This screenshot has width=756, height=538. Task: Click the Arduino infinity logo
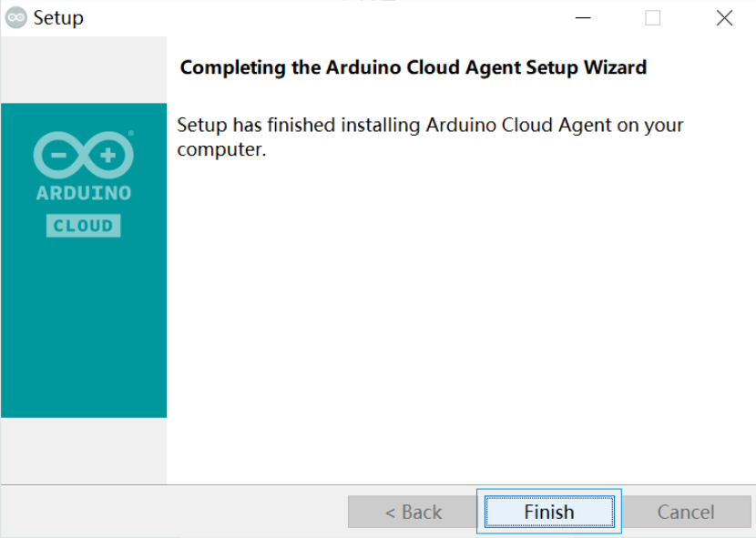pyautogui.click(x=84, y=155)
